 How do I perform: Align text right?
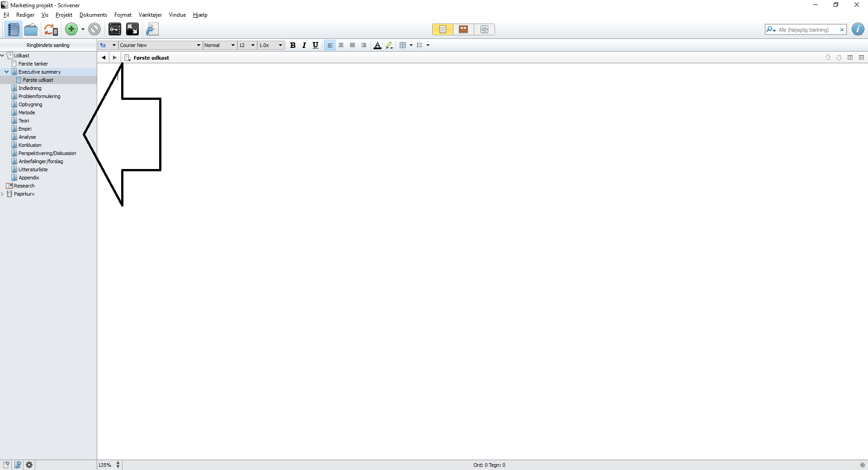click(x=363, y=45)
